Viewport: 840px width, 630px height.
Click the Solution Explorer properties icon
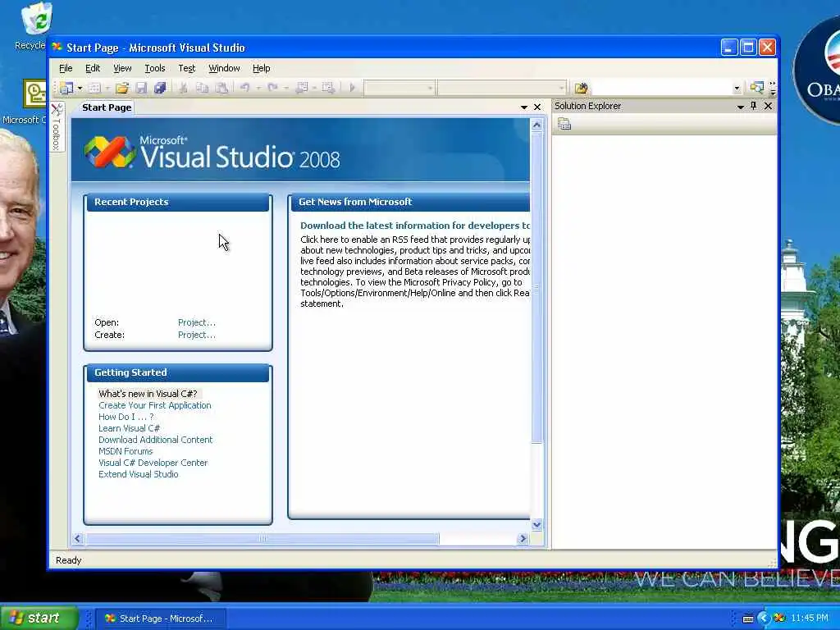tap(564, 125)
